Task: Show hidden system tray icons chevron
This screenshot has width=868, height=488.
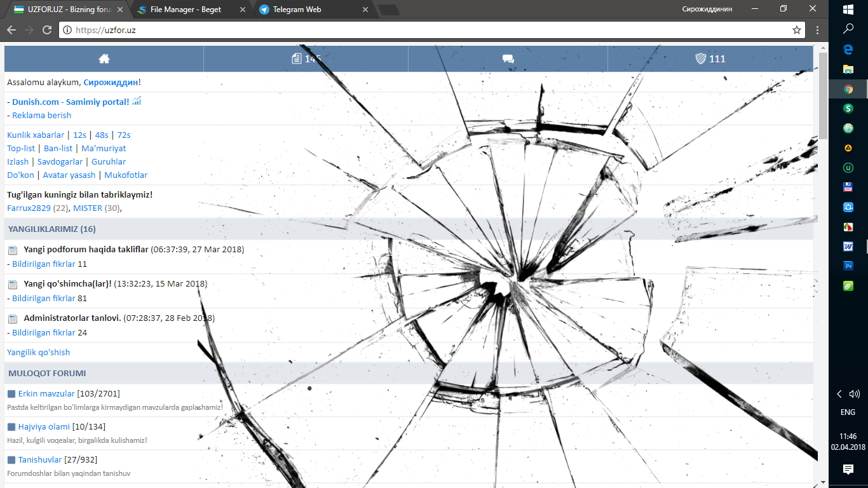Action: 839,394
